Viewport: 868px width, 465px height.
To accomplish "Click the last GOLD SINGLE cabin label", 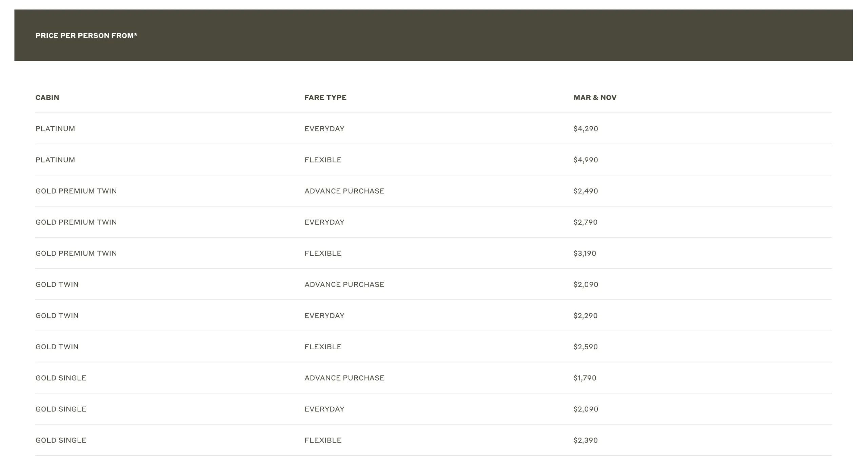I will (61, 440).
